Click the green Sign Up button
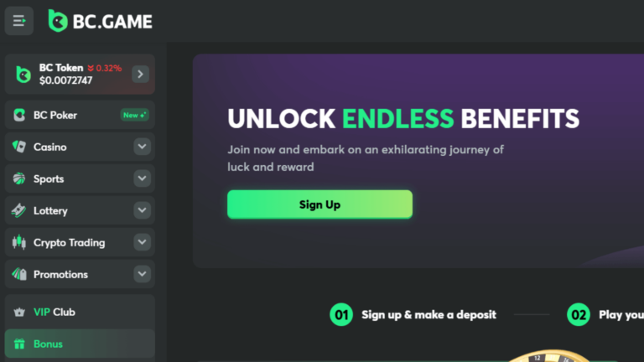The image size is (644, 362). 320,204
